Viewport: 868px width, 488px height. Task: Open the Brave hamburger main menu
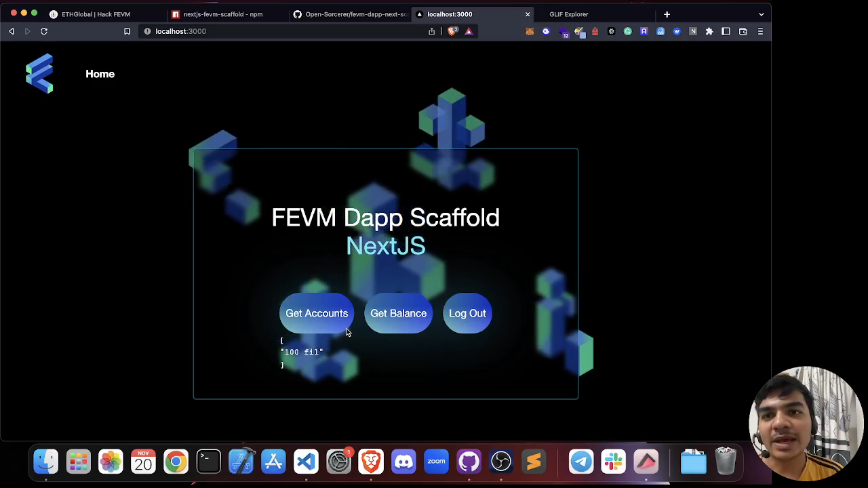tap(760, 31)
